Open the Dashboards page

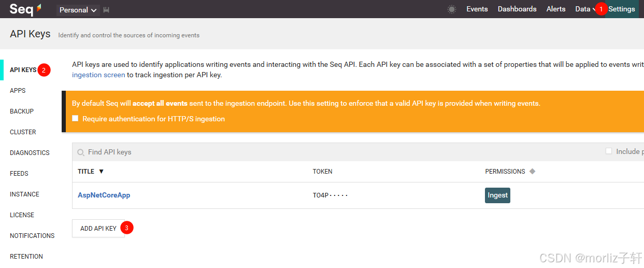tap(517, 9)
